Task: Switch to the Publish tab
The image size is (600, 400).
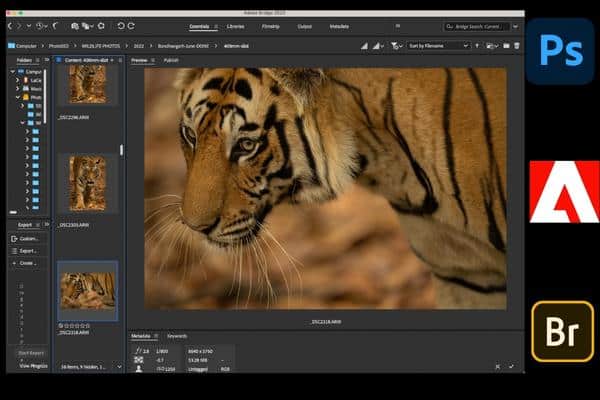Action: [x=171, y=60]
